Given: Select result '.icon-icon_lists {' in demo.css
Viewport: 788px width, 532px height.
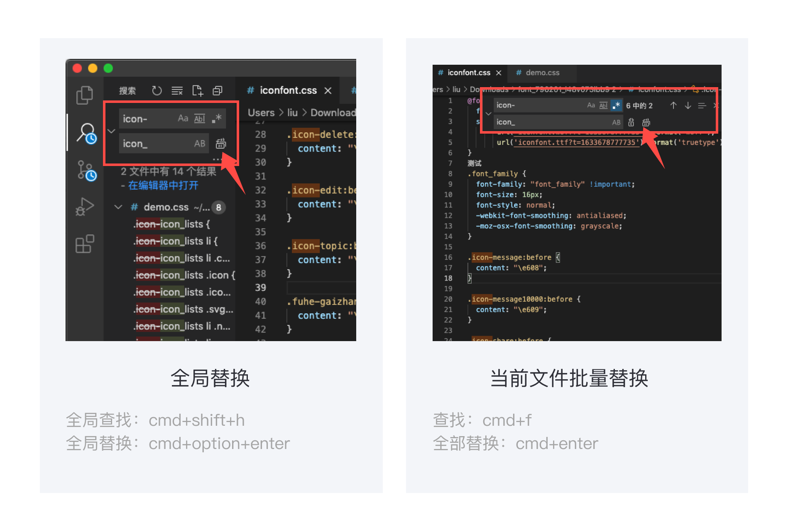Looking at the screenshot, I should pyautogui.click(x=171, y=224).
